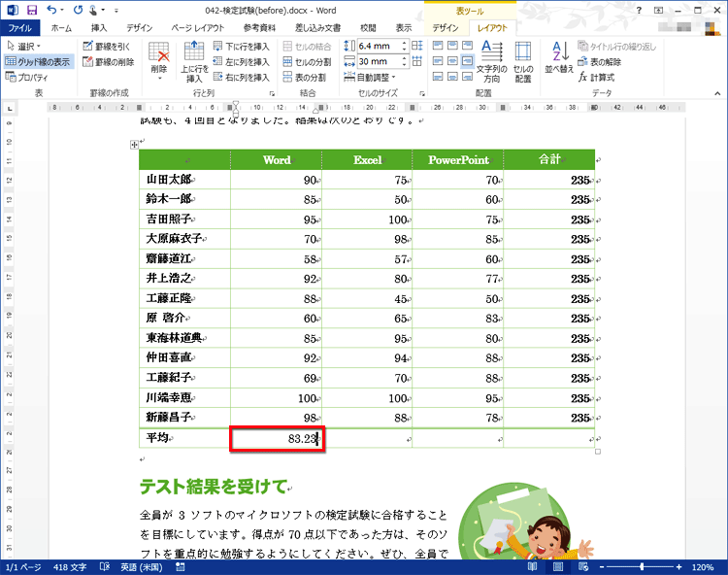This screenshot has width=728, height=575.
Task: Click table Properties (プロパティ) button
Action: (26, 77)
